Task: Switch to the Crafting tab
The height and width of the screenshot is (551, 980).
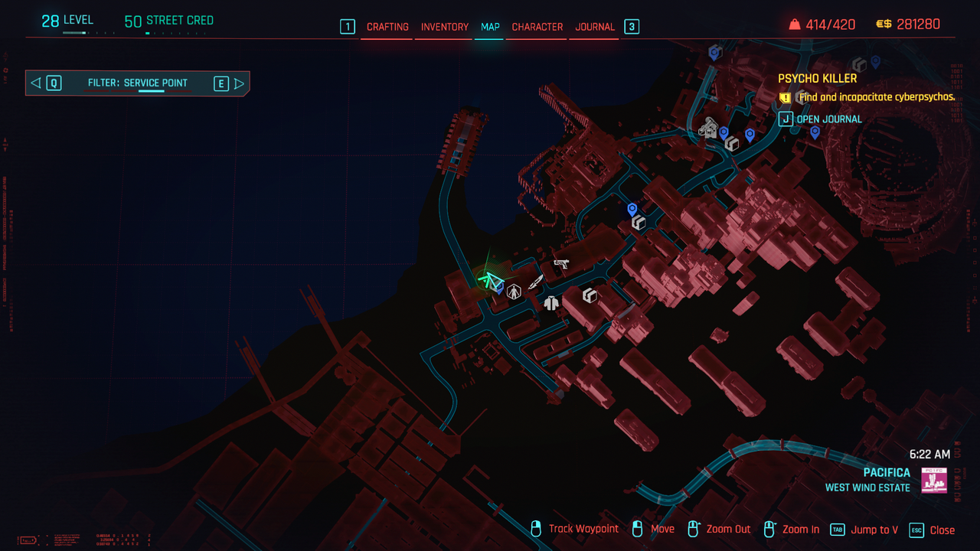Action: (x=387, y=27)
